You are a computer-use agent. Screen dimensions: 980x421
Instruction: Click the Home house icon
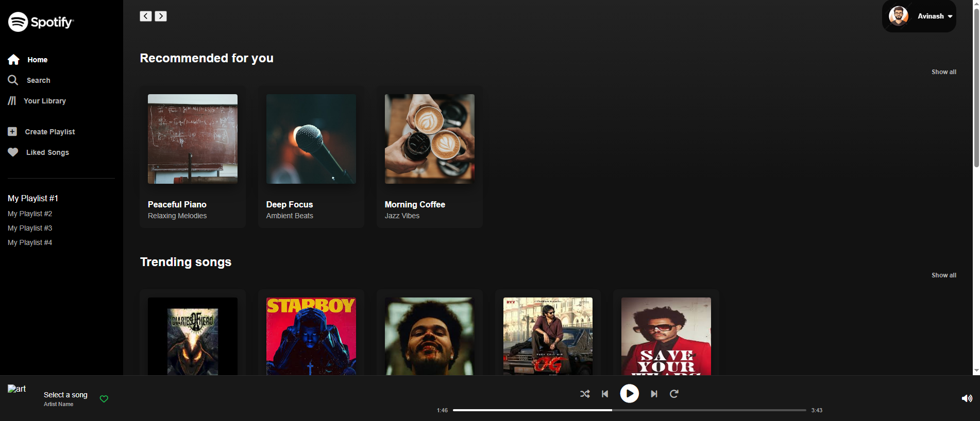pos(13,60)
